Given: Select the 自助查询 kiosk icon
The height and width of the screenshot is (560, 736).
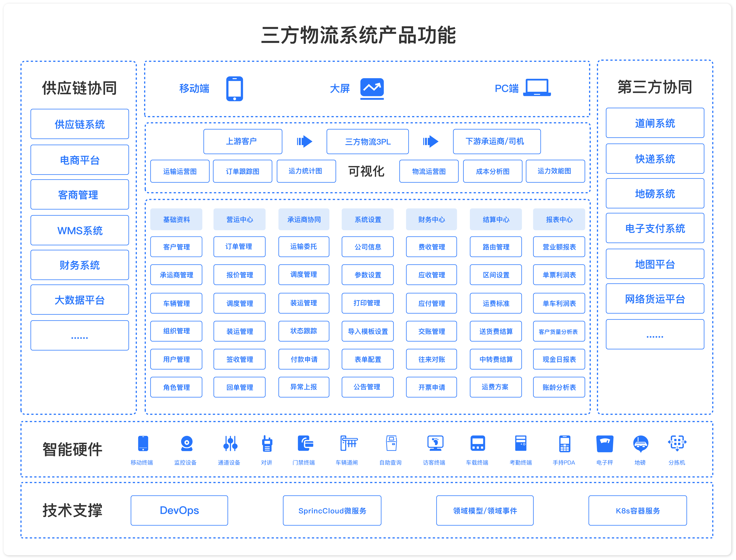Looking at the screenshot, I should (392, 443).
